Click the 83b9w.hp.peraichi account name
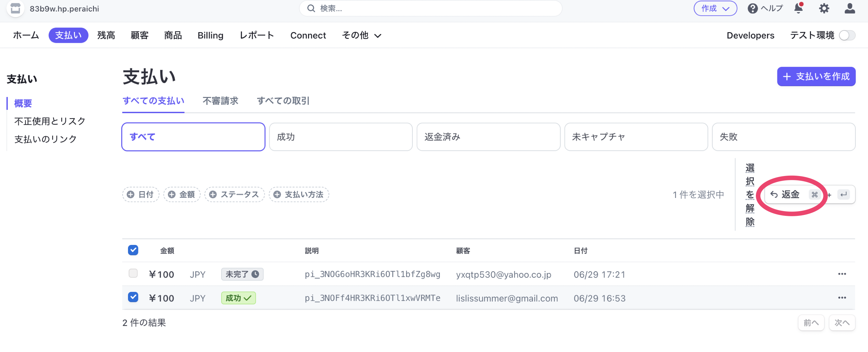 pyautogui.click(x=64, y=9)
